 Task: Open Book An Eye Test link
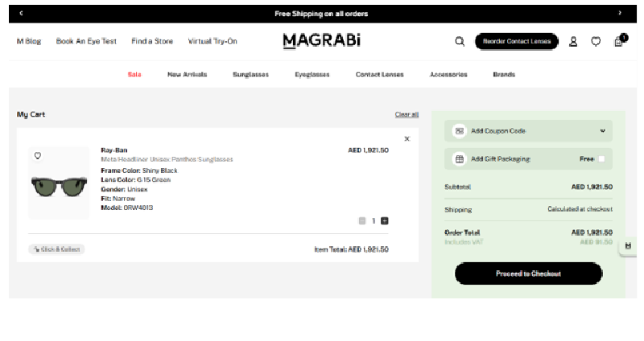point(86,41)
